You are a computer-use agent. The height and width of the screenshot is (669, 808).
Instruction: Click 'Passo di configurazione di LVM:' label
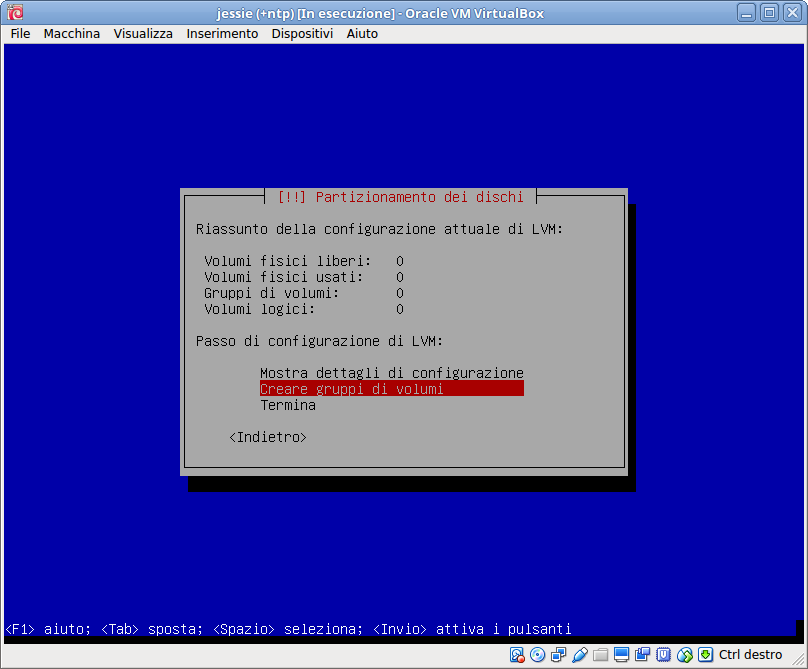[319, 341]
